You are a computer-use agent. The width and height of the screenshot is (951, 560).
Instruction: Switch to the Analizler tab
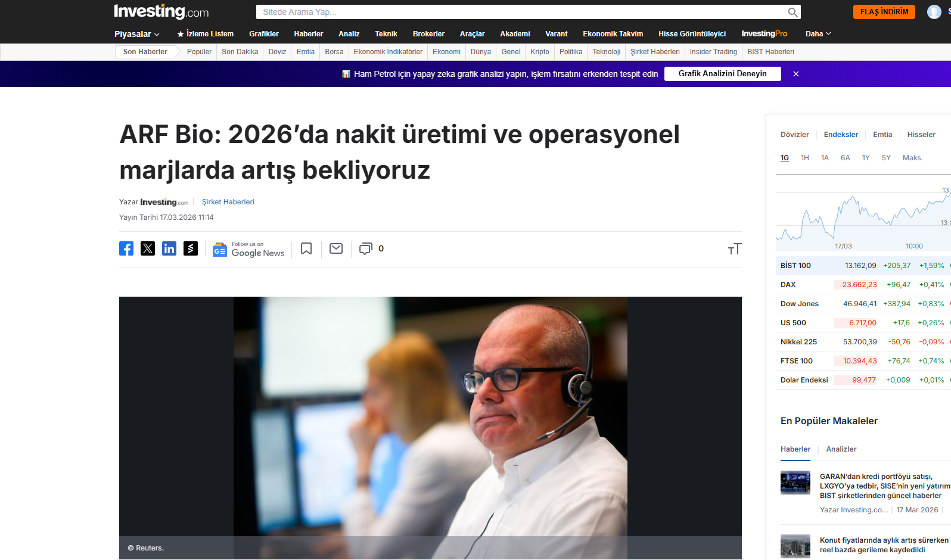[841, 449]
